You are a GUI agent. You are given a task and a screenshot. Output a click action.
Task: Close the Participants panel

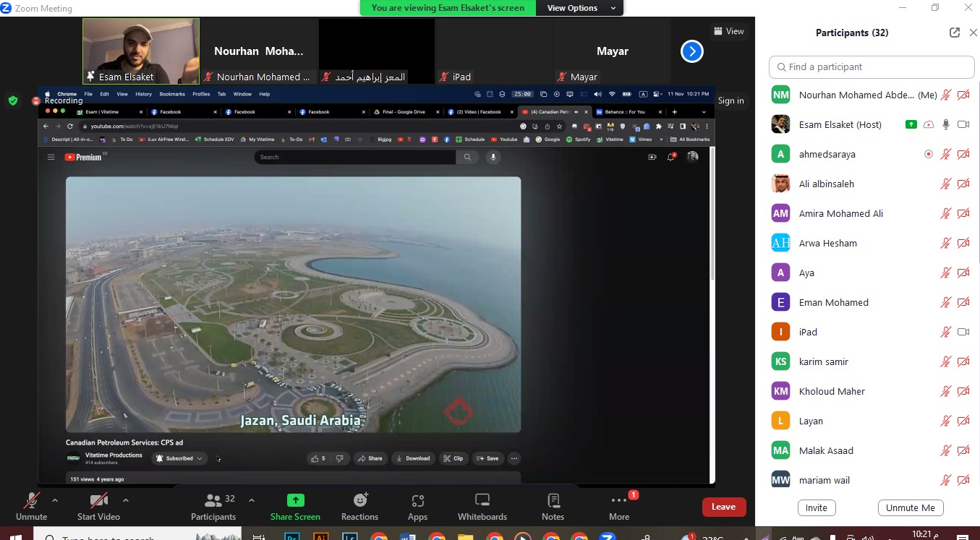point(973,33)
